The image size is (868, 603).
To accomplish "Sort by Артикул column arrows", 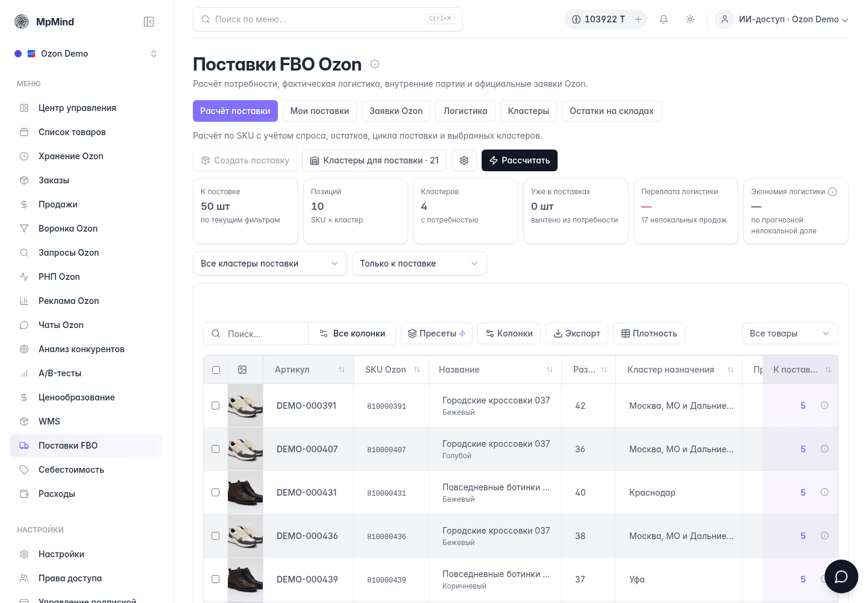I will click(x=342, y=370).
